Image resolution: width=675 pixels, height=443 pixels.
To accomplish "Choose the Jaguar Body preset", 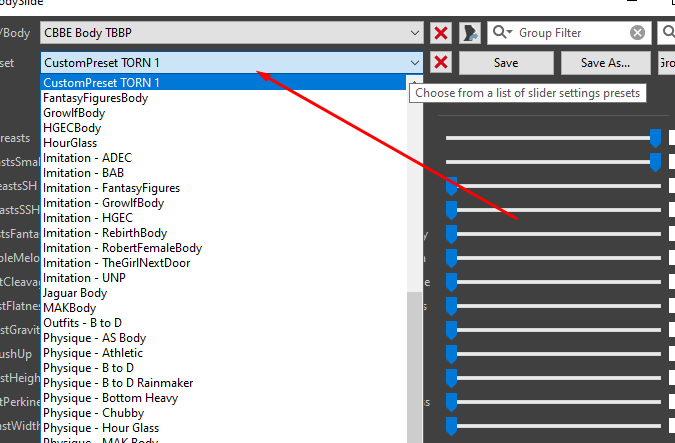I will click(75, 293).
